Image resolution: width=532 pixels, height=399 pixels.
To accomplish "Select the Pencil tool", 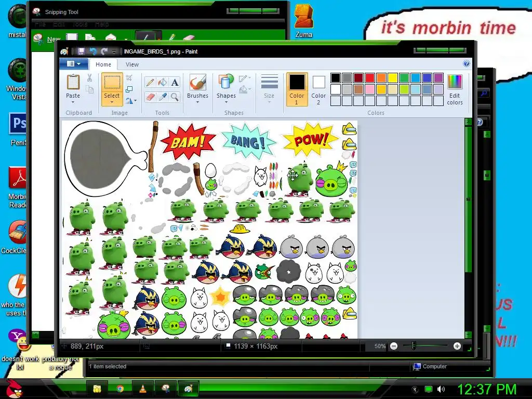I will tap(150, 83).
